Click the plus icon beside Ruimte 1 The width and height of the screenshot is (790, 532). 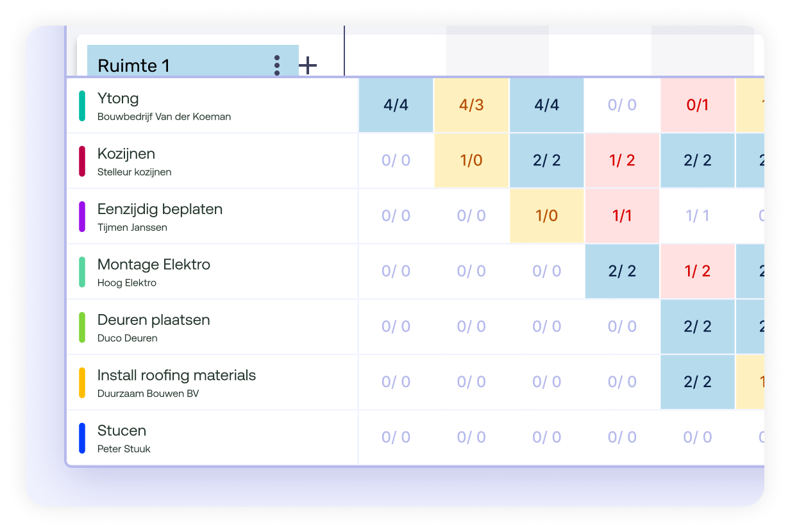(x=308, y=65)
